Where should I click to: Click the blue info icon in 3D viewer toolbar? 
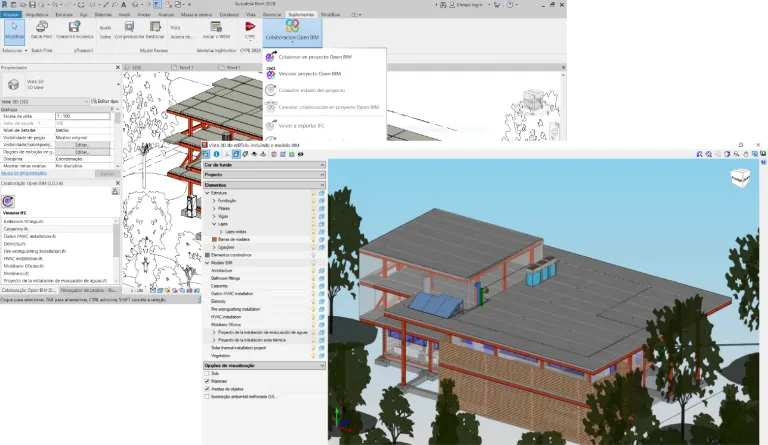pos(216,154)
